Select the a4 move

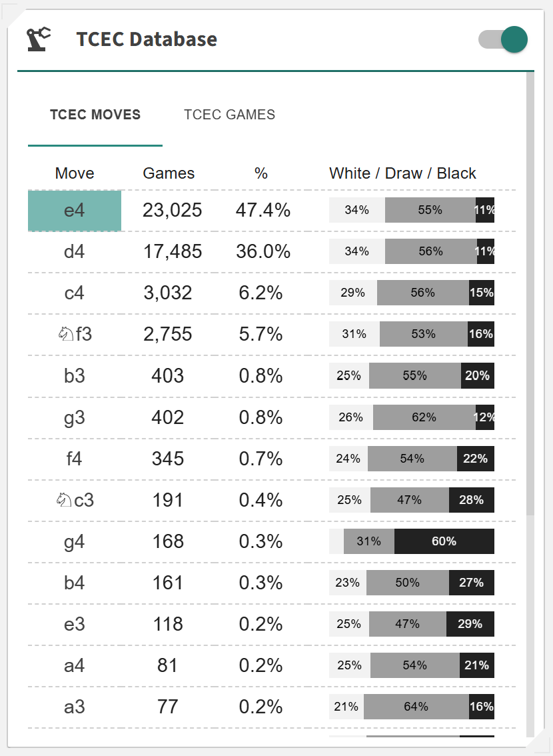pyautogui.click(x=75, y=665)
